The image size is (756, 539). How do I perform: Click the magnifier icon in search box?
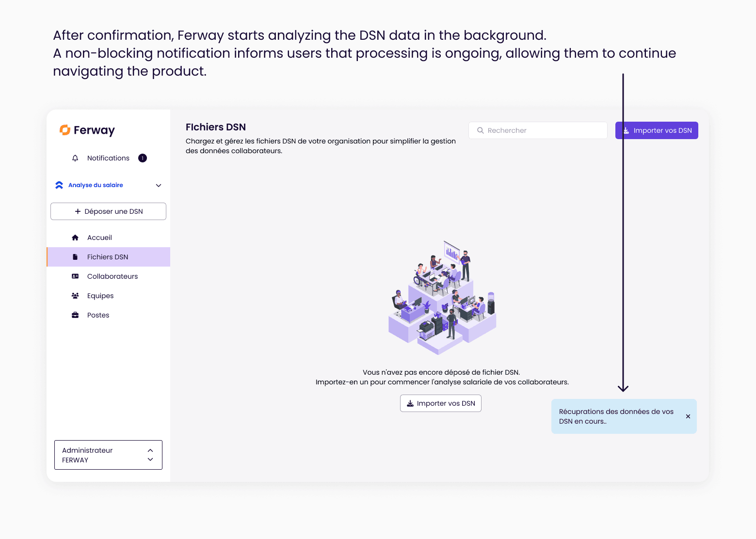pyautogui.click(x=481, y=130)
